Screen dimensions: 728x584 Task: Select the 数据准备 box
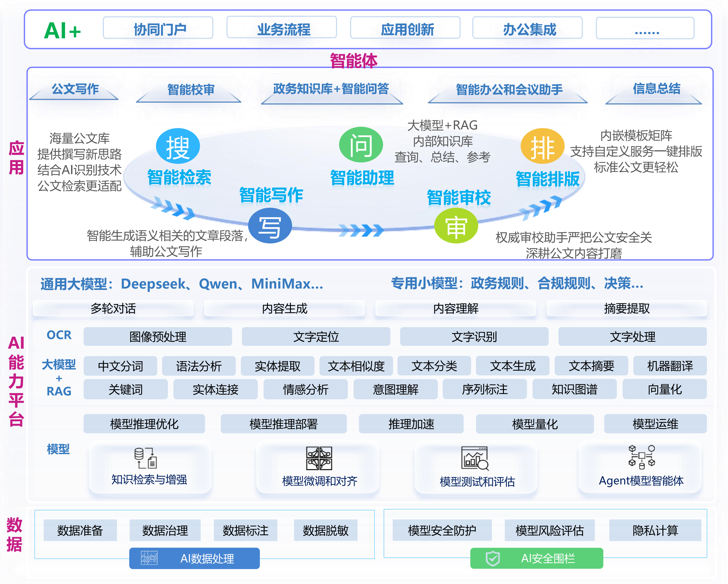[x=80, y=530]
